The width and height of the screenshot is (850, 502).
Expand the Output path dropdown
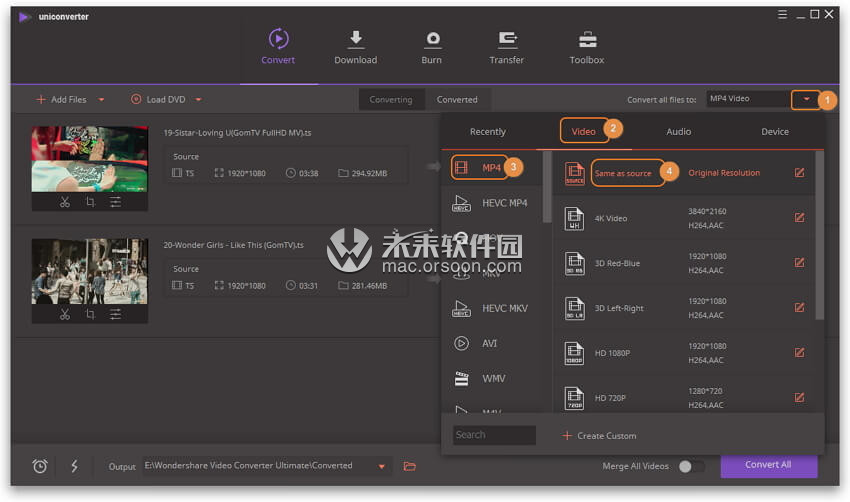pyautogui.click(x=382, y=467)
